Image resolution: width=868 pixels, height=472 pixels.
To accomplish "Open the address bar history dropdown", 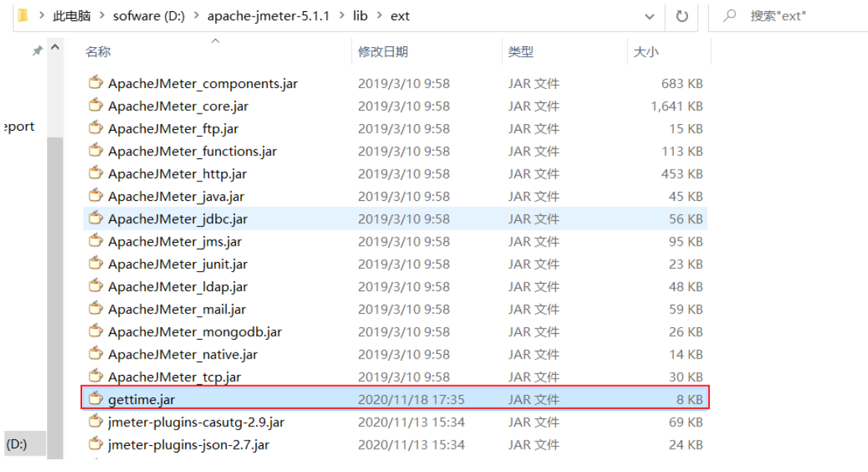I will 649,16.
